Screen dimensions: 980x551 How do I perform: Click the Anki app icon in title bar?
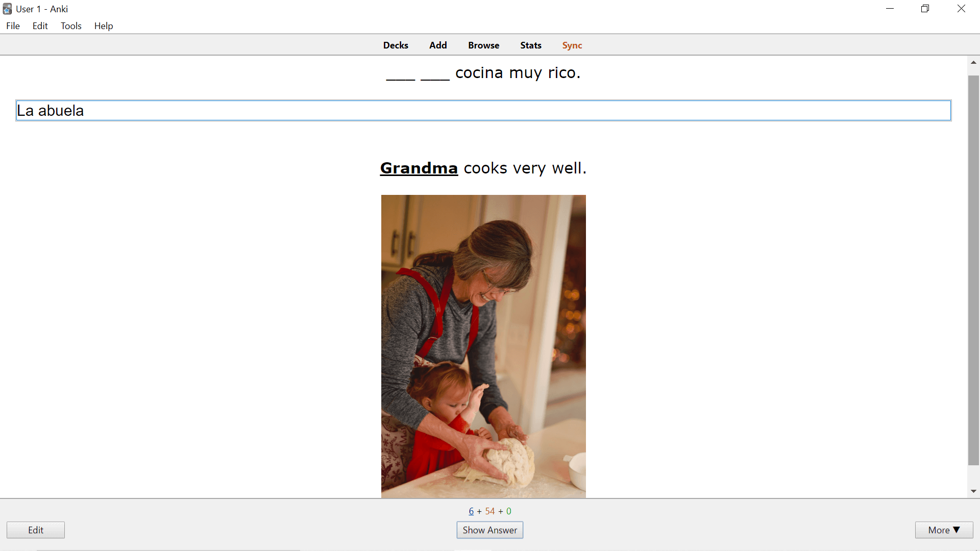coord(7,9)
